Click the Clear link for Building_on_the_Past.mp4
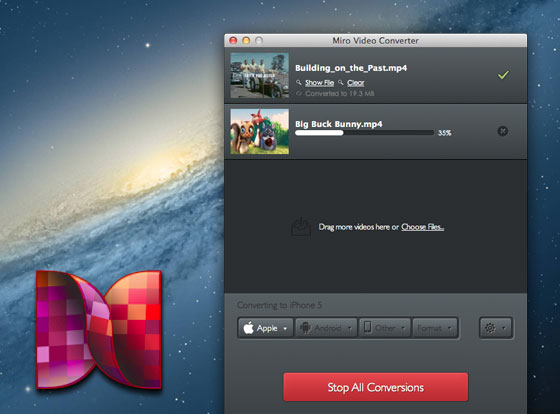 pyautogui.click(x=355, y=83)
